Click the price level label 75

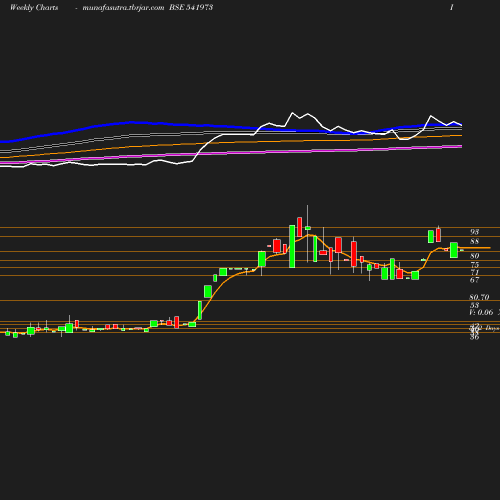pyautogui.click(x=474, y=265)
